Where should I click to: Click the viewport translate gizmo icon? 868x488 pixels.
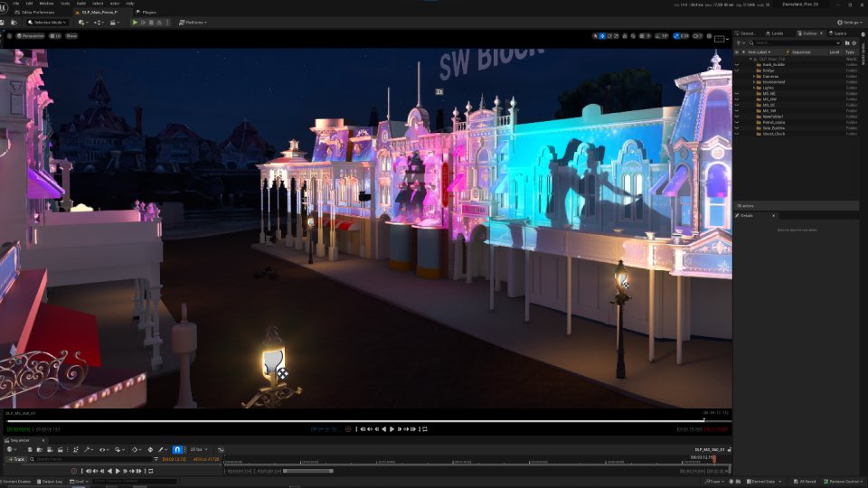[602, 36]
